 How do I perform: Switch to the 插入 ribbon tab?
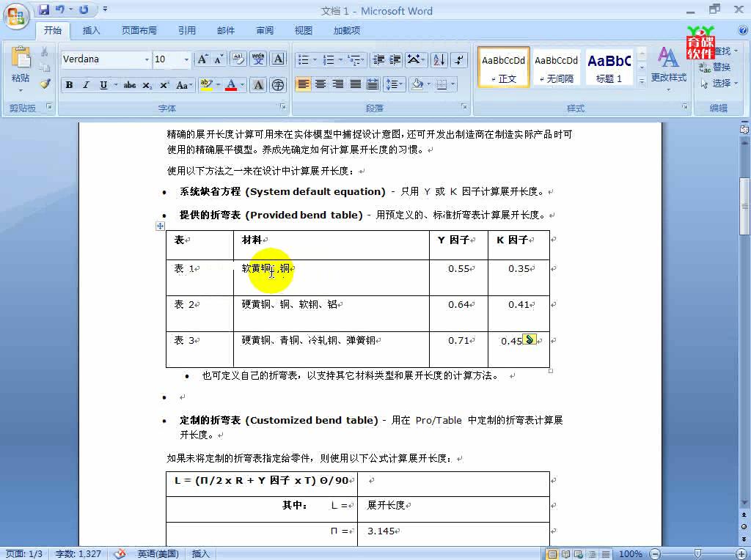[91, 31]
